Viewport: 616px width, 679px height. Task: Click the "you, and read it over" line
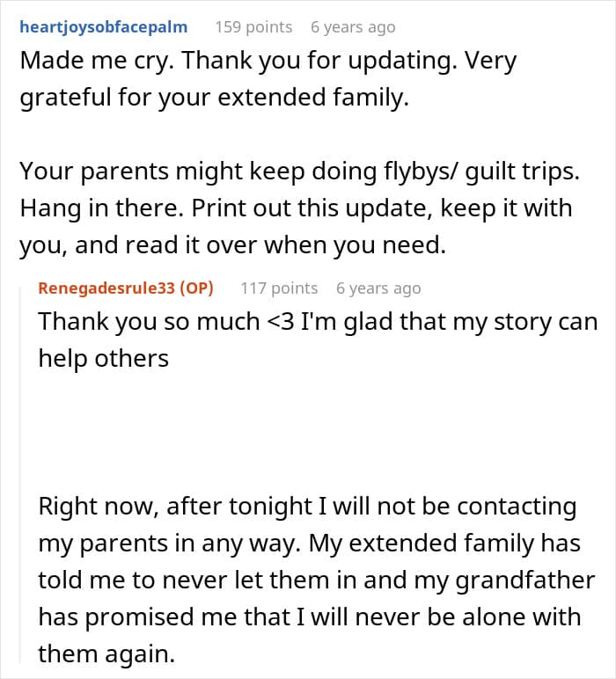232,246
